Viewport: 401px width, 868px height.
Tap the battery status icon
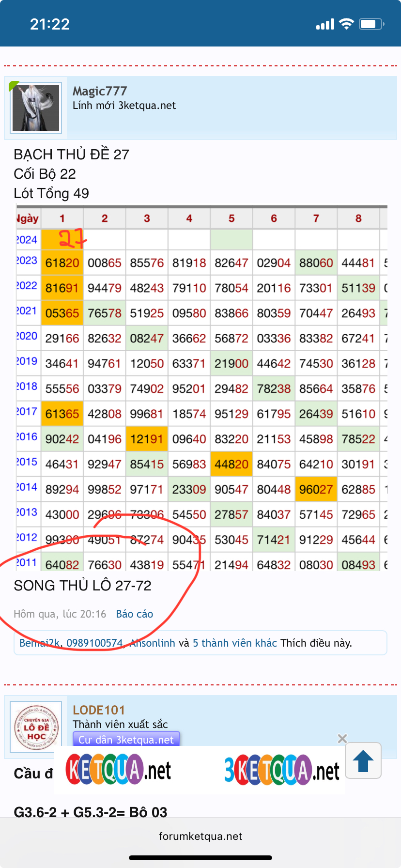[371, 24]
